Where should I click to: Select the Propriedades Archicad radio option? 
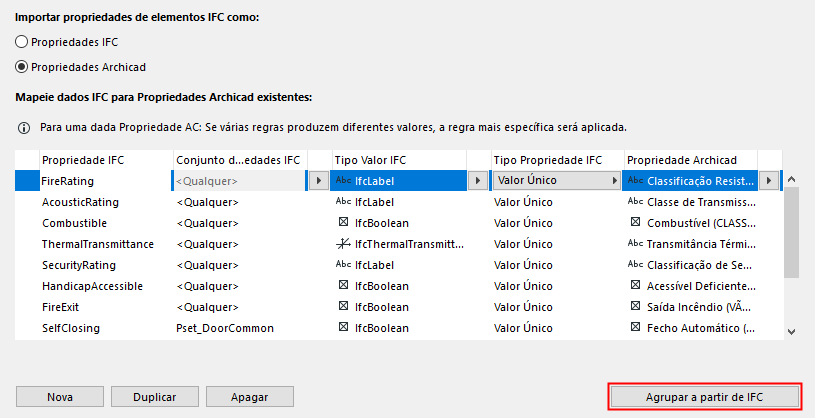point(23,67)
